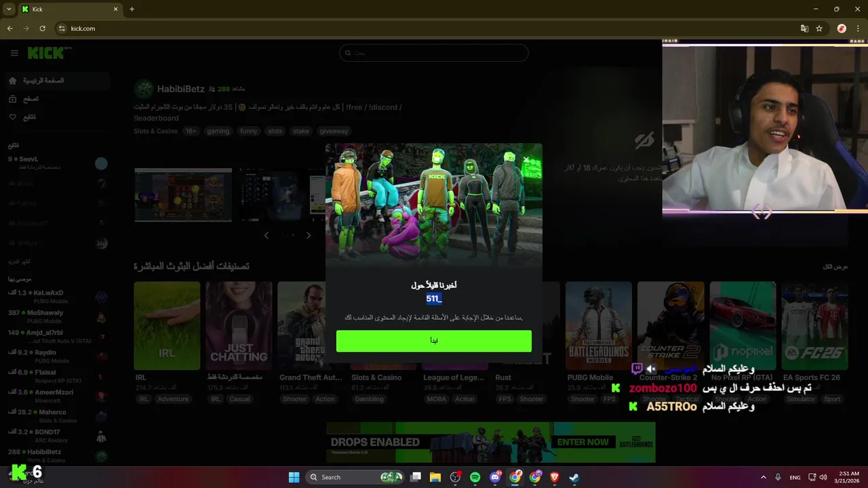Switch ENG input language indicator

pyautogui.click(x=795, y=477)
